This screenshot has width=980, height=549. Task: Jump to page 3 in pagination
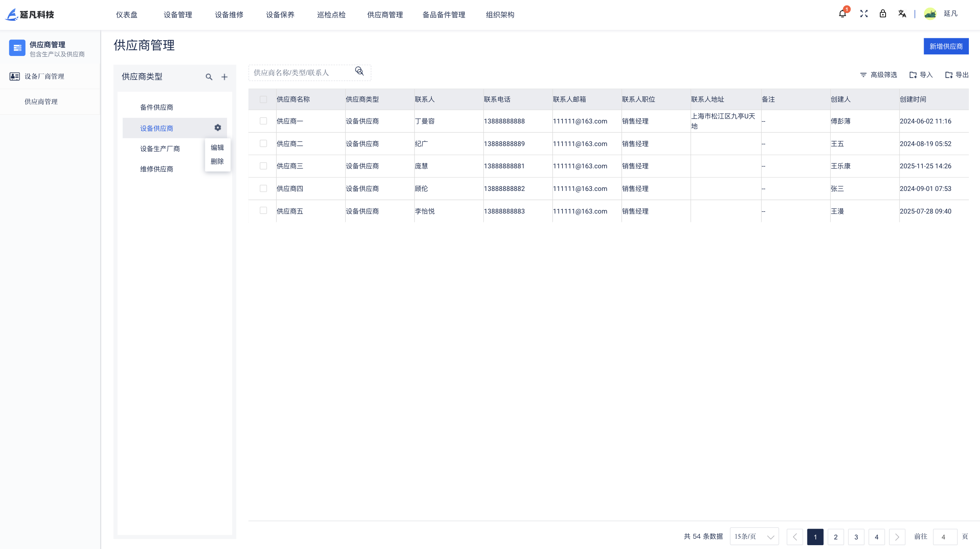[856, 537]
